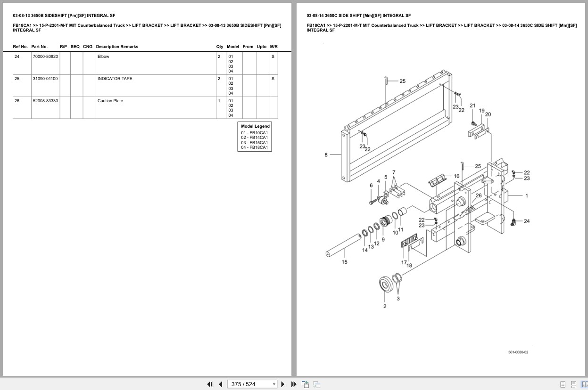Viewport: 588px width, 390px height.
Task: Select part number 31090-01100
Action: pos(45,79)
